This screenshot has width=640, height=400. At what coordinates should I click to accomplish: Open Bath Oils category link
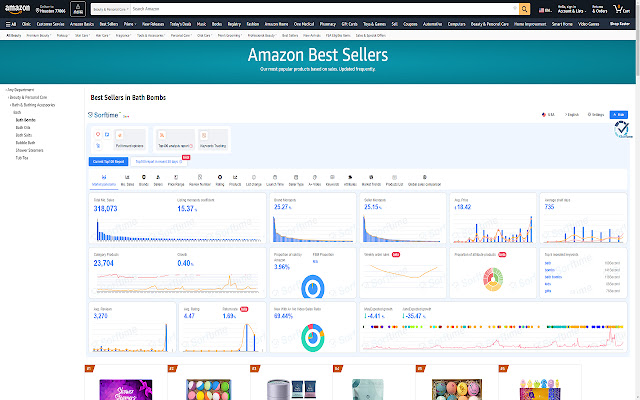(23, 127)
